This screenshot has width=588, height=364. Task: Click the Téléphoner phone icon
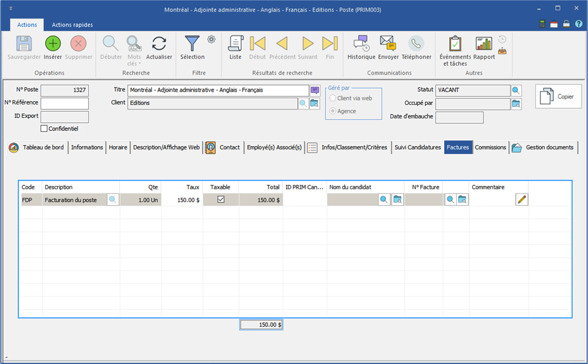[x=416, y=44]
